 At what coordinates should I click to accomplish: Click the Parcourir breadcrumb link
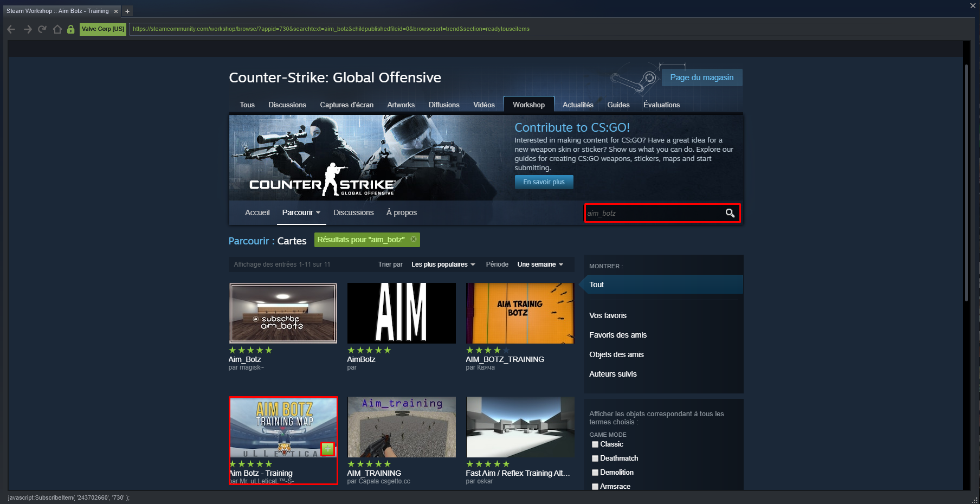click(249, 241)
